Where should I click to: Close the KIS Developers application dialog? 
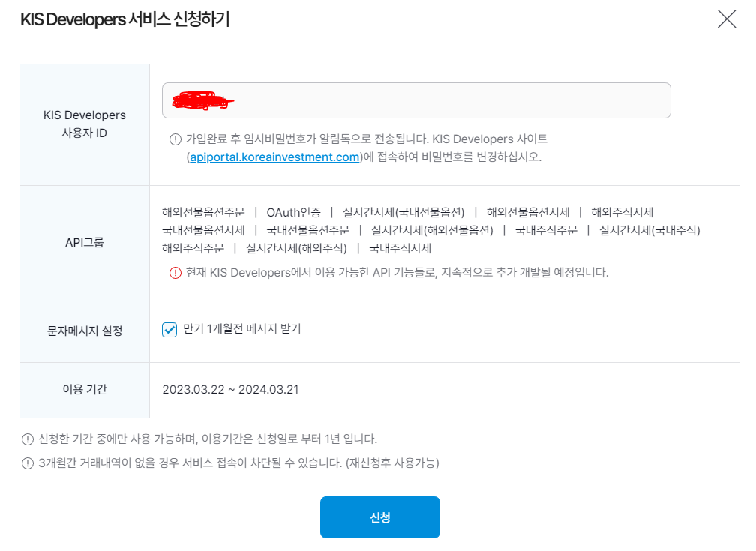[727, 19]
